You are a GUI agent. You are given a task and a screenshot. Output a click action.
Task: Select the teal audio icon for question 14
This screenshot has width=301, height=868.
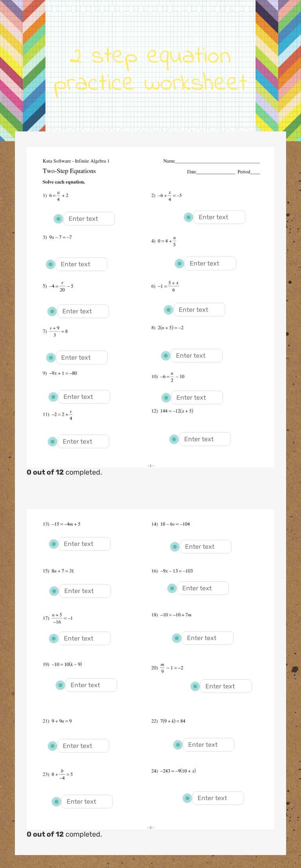174,546
